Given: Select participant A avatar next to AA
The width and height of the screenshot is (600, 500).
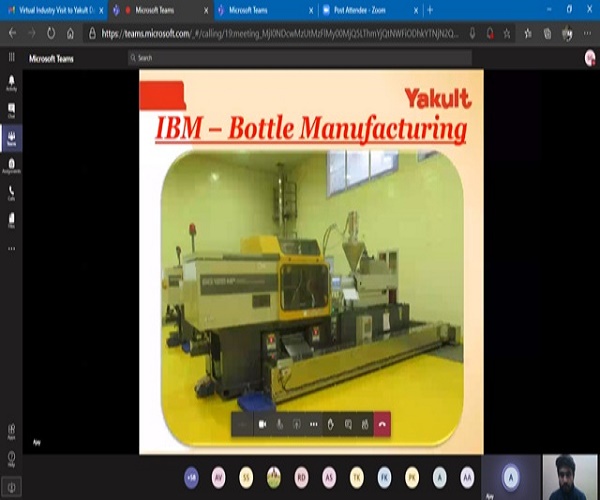Looking at the screenshot, I should [x=439, y=477].
